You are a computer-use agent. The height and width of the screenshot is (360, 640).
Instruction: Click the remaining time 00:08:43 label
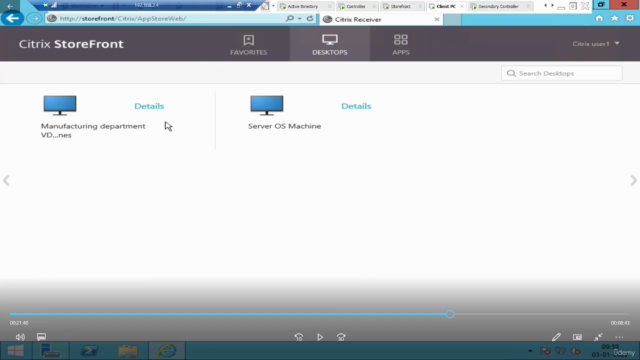(620, 323)
